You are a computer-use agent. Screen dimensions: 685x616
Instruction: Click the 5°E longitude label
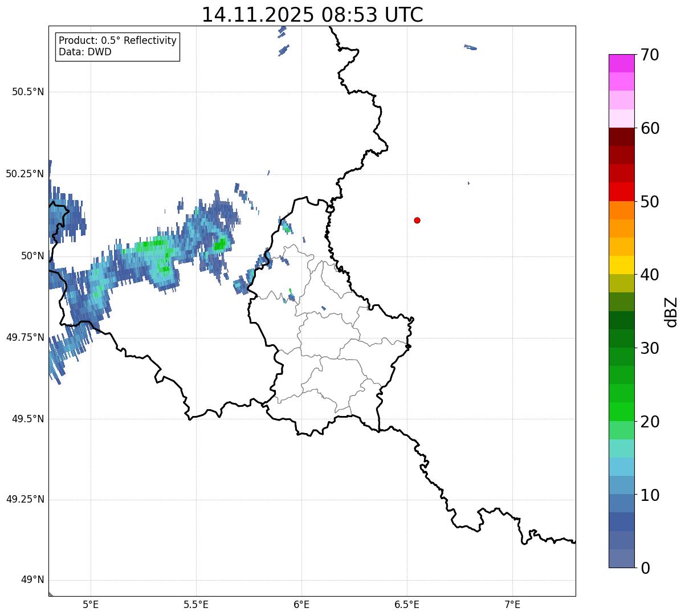(91, 605)
